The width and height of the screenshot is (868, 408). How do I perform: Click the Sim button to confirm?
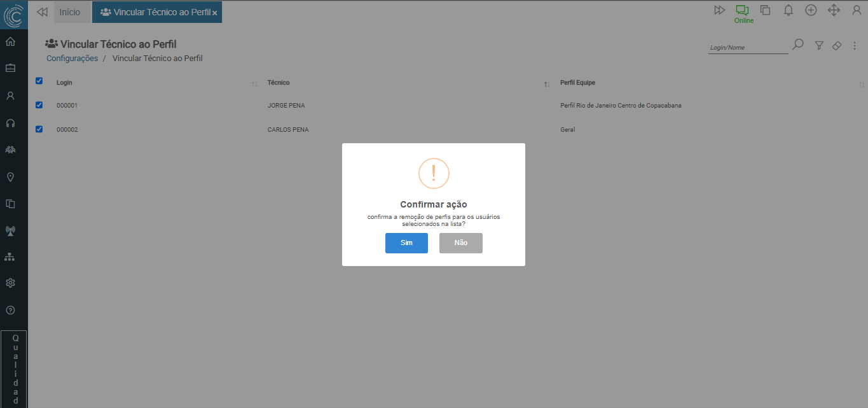[406, 243]
